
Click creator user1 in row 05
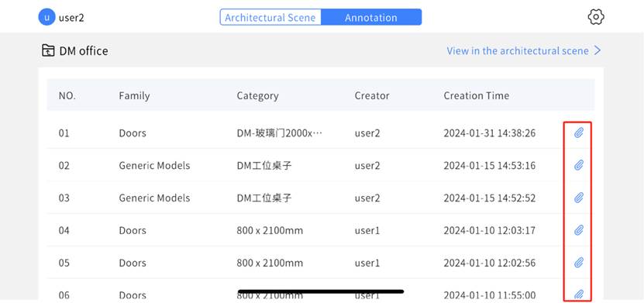pyautogui.click(x=367, y=263)
